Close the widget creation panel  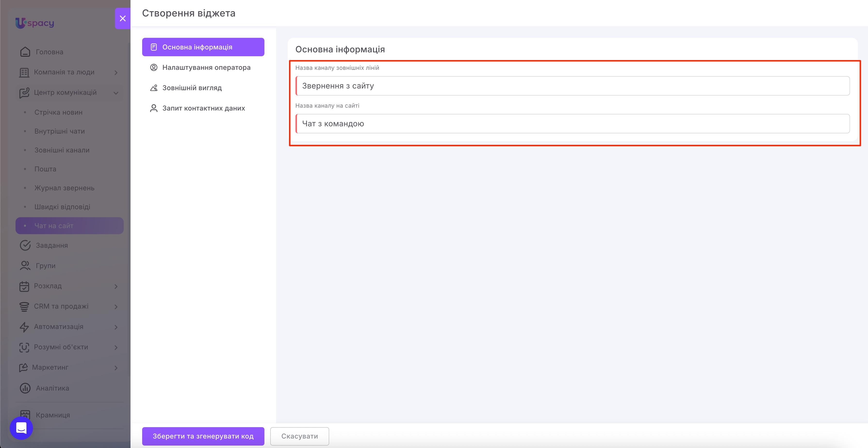coord(123,18)
